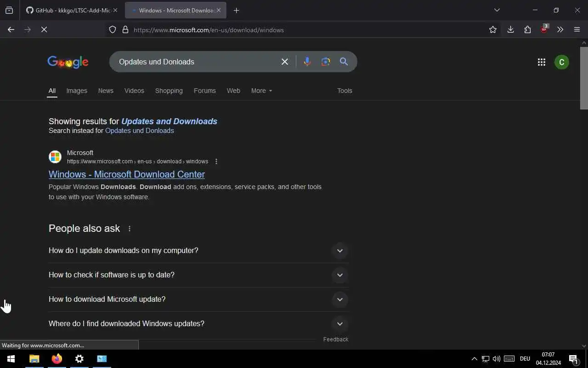588x368 pixels.
Task: Clear the Google search box
Action: coord(285,62)
